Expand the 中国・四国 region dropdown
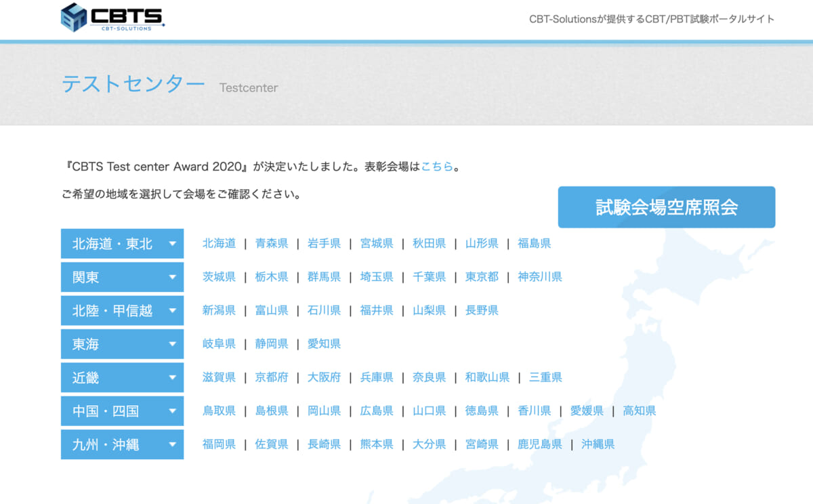 pos(122,411)
